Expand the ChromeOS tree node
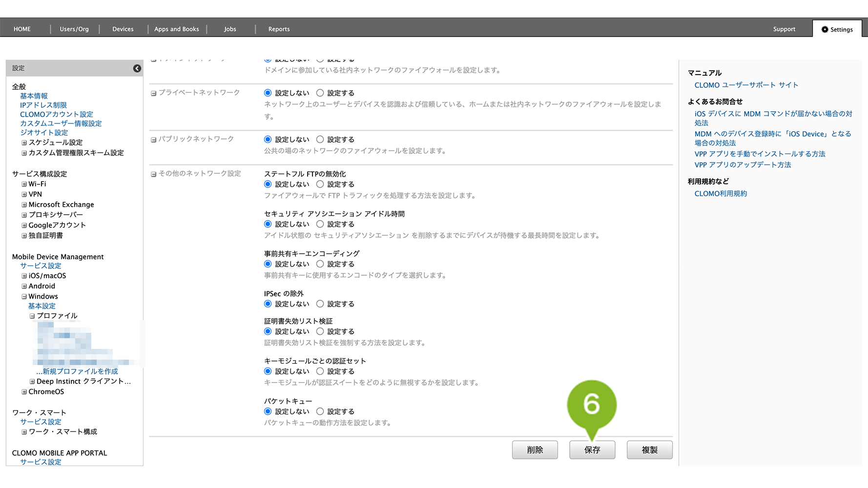 pos(24,392)
